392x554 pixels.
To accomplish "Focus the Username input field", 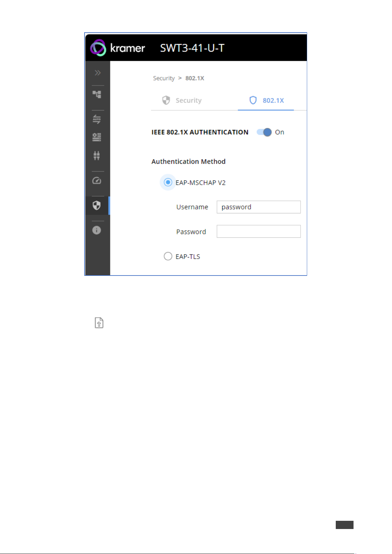I will coord(258,207).
